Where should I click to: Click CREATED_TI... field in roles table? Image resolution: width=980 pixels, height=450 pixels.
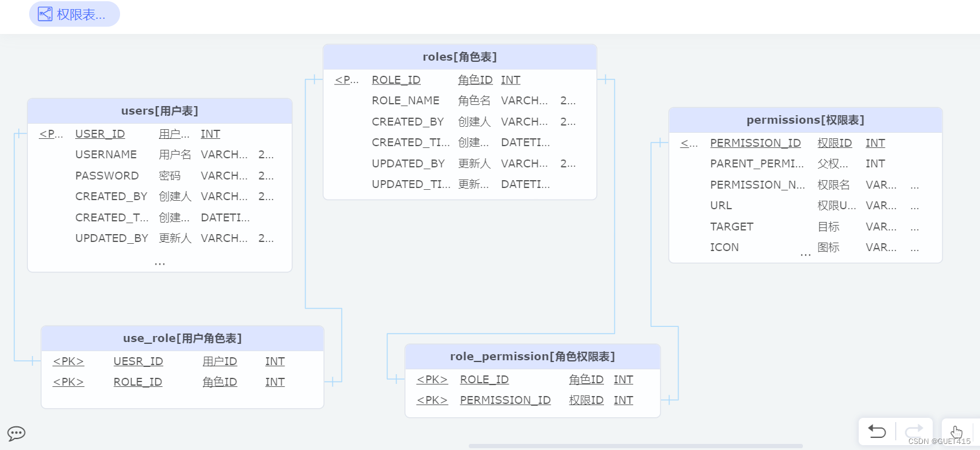tap(411, 143)
